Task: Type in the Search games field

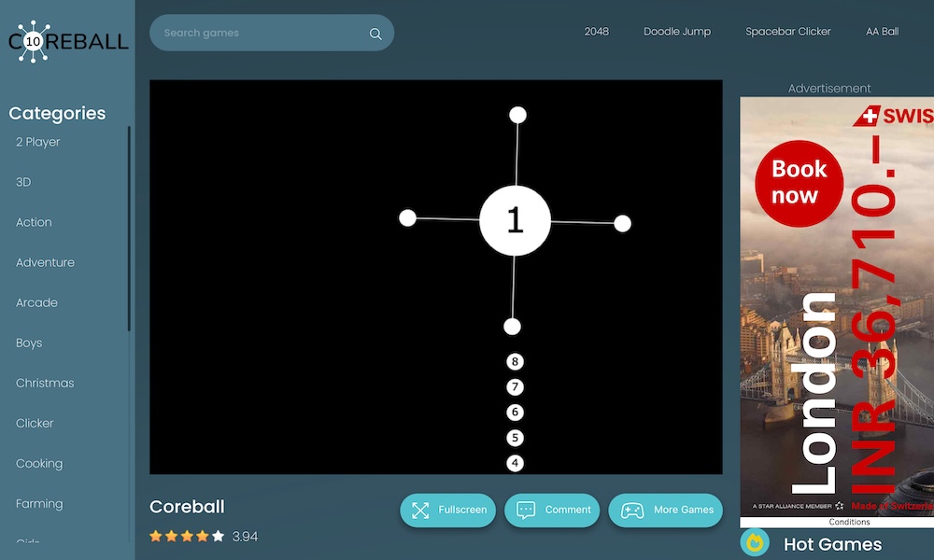Action: [262, 34]
